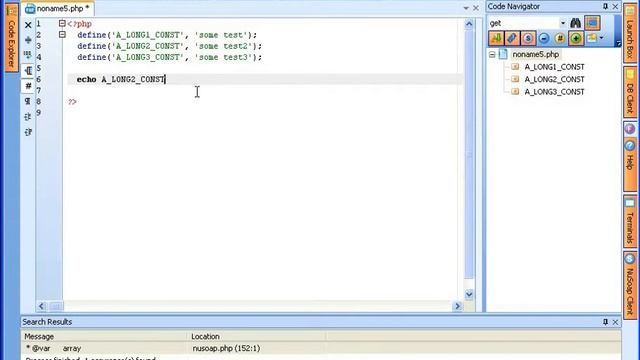Click the editor horizontal scrollbar left arrow
640x360 pixels.
pos(41,306)
